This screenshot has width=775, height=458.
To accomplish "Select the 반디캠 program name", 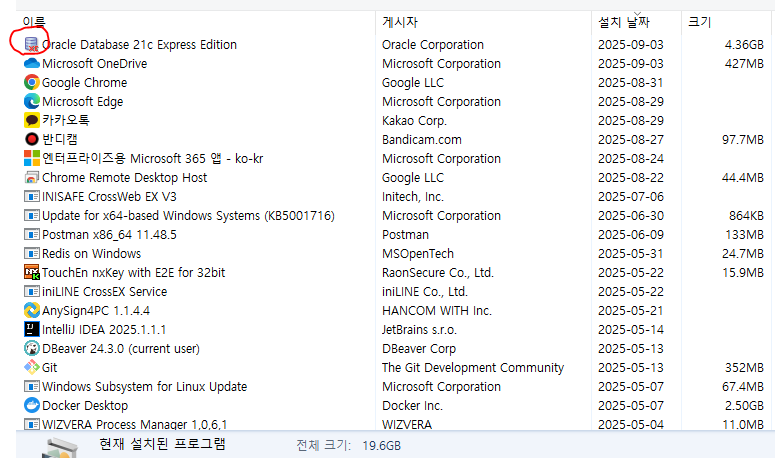I will [60, 139].
